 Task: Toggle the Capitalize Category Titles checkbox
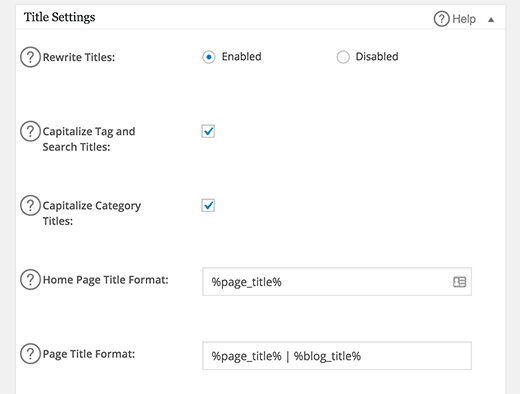(208, 205)
